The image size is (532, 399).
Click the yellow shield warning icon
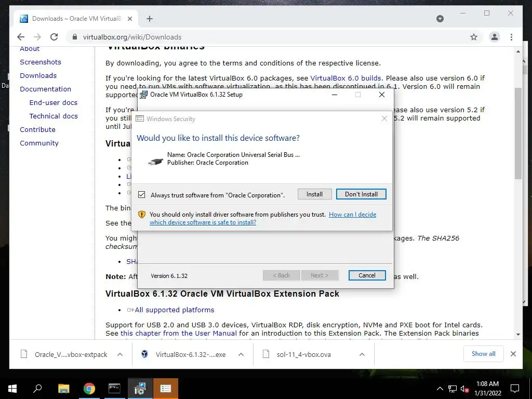pyautogui.click(x=141, y=215)
